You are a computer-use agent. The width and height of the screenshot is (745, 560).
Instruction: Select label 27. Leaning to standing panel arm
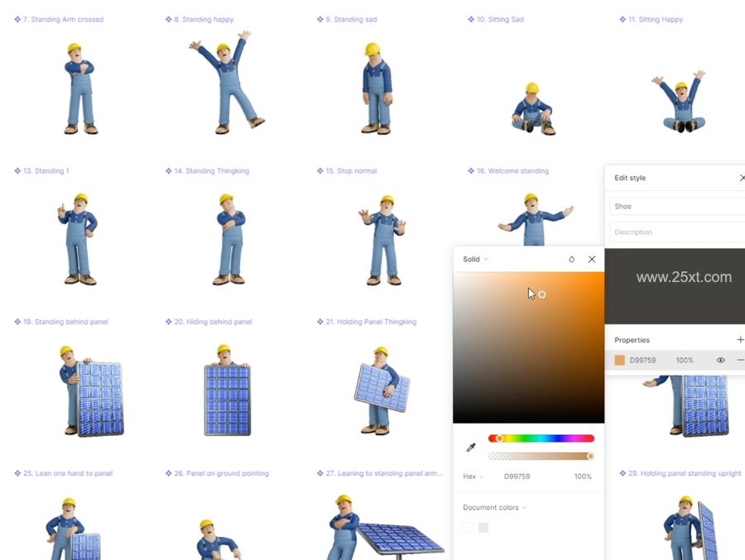click(x=380, y=473)
